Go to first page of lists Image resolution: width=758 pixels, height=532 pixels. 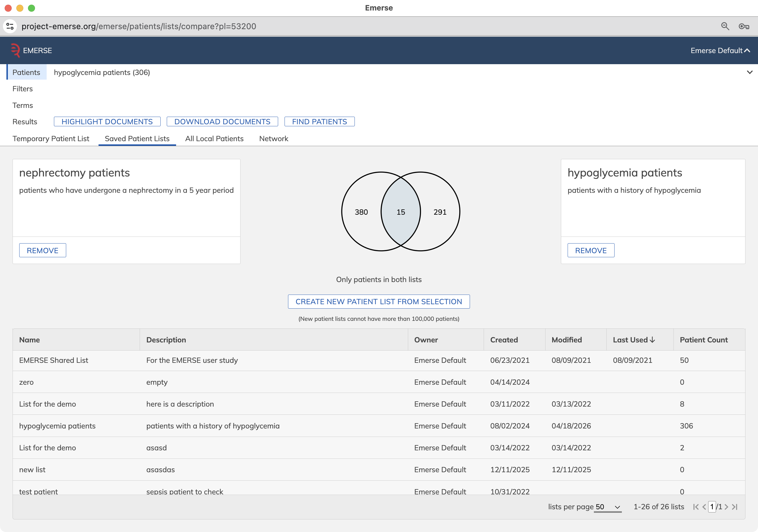coord(696,507)
